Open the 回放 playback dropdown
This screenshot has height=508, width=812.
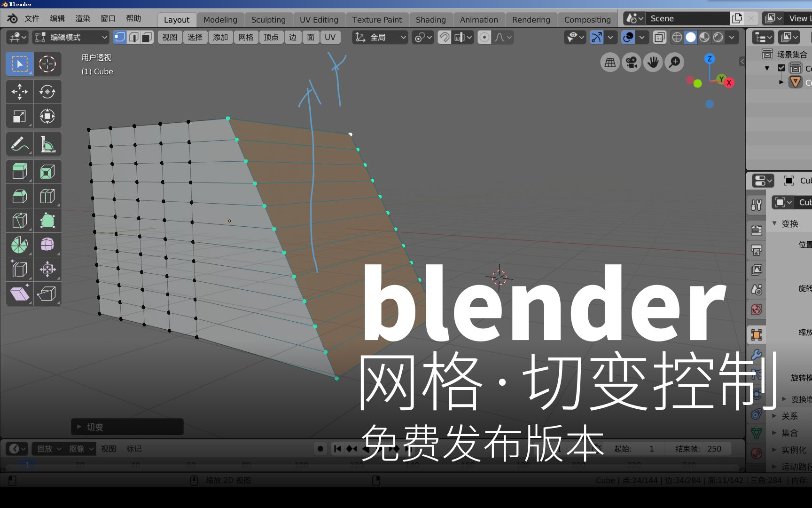coord(49,449)
